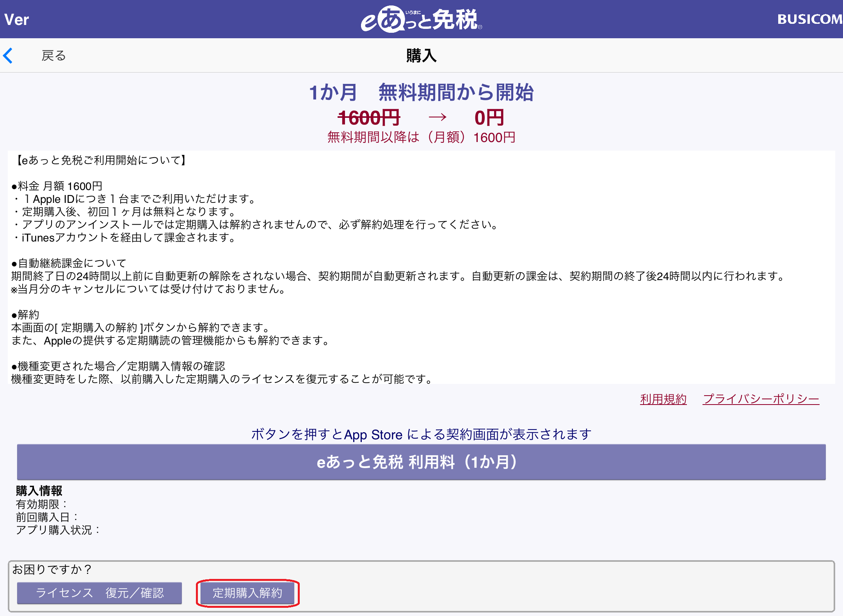This screenshot has width=843, height=616.
Task: Click the 期間終了日の24時間以上前 auto-renewal line
Action: click(398, 276)
